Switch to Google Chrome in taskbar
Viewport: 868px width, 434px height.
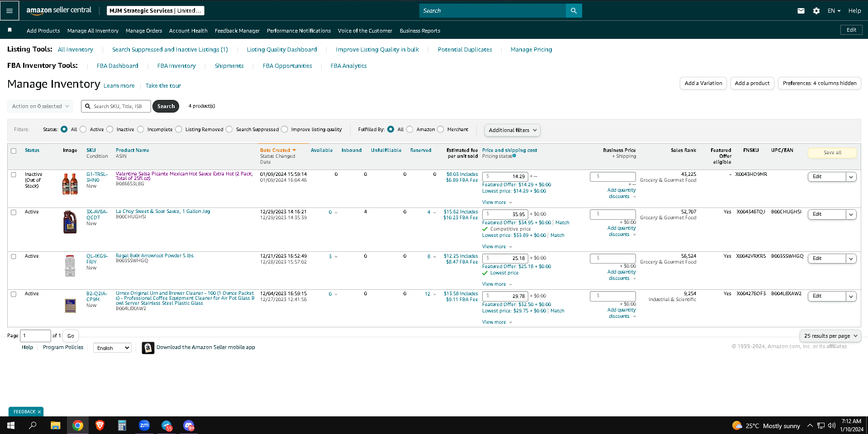78,425
